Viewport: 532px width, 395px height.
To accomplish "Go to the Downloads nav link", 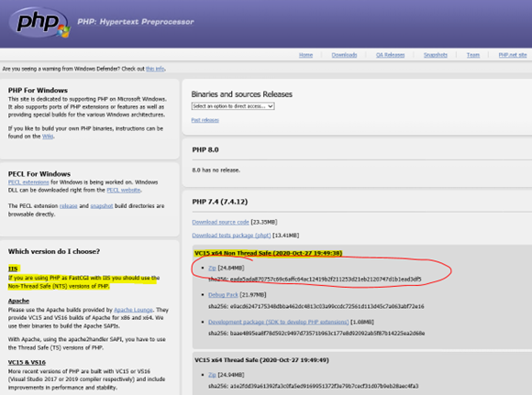I will coord(344,55).
